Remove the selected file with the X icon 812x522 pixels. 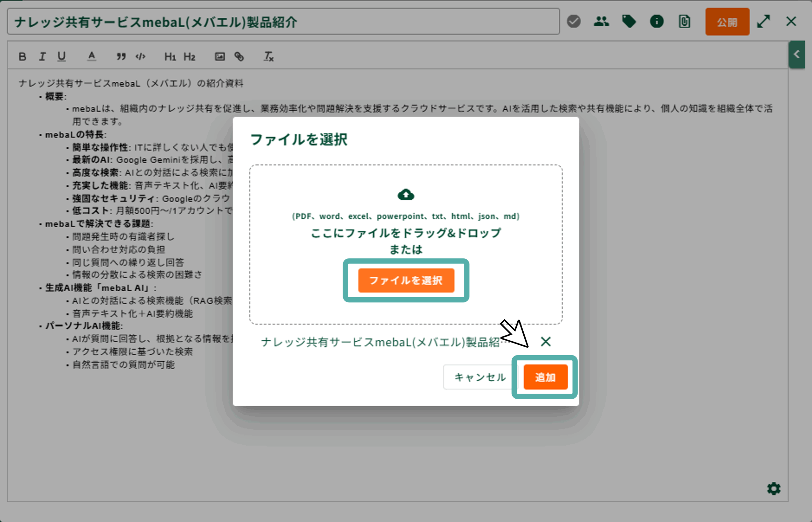[x=546, y=341]
